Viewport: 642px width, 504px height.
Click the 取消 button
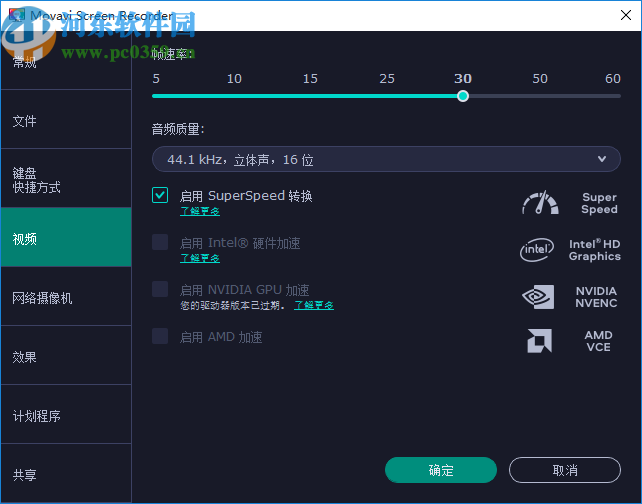pyautogui.click(x=565, y=470)
